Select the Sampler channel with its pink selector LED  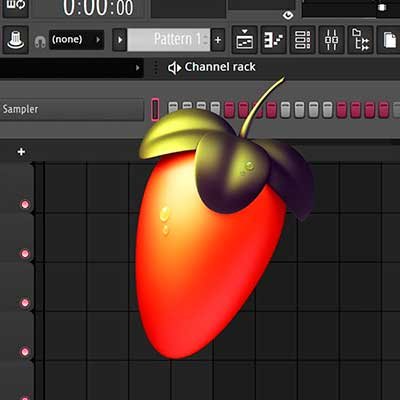click(x=155, y=109)
